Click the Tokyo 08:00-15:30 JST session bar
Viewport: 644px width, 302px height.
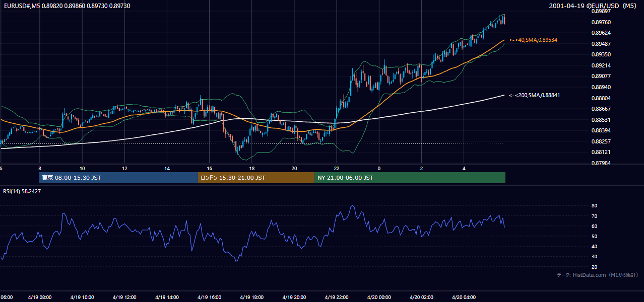coord(118,178)
